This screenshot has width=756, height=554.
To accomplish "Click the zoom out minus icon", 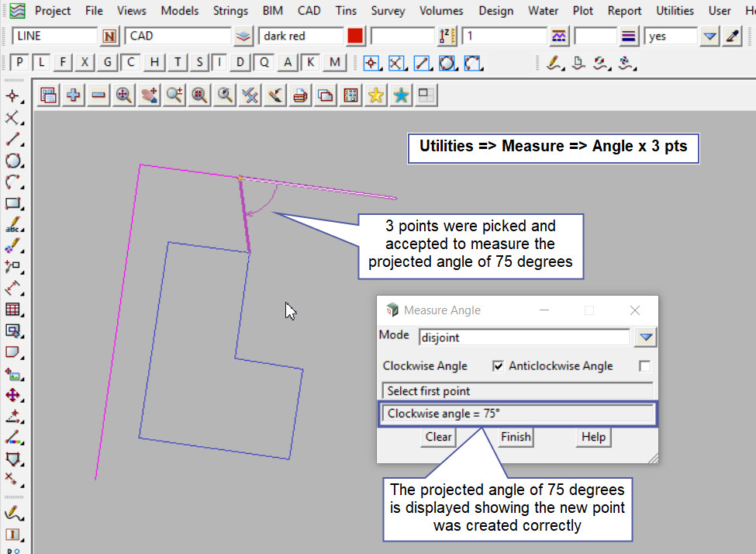I will (x=98, y=95).
